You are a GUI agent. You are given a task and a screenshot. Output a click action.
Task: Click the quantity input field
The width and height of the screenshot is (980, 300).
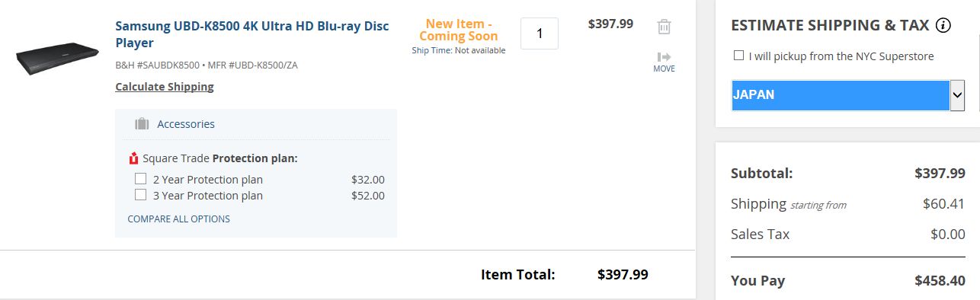coord(540,34)
